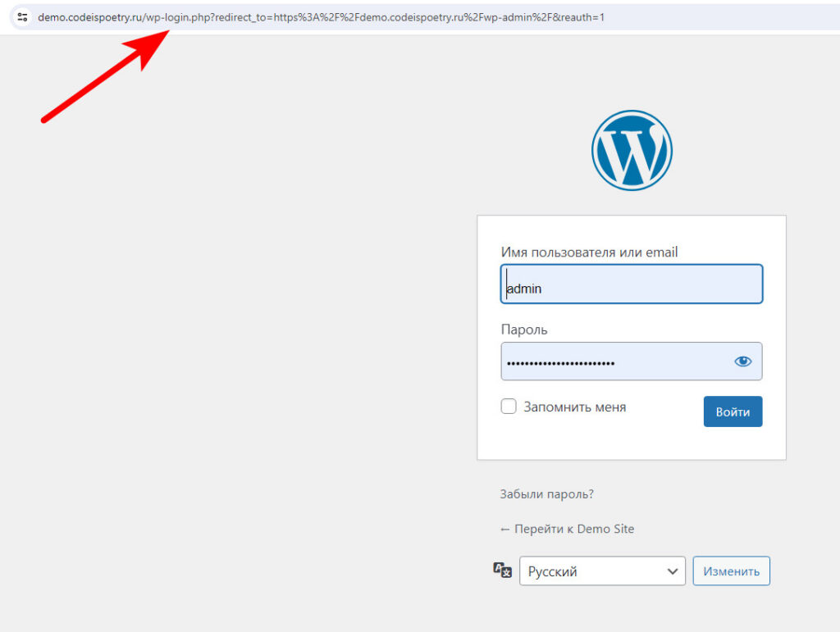Click the "Изменить" language button
840x632 pixels.
point(731,571)
